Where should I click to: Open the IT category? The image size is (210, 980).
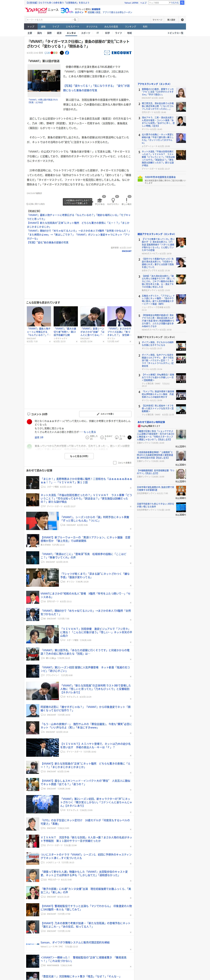click(98, 33)
